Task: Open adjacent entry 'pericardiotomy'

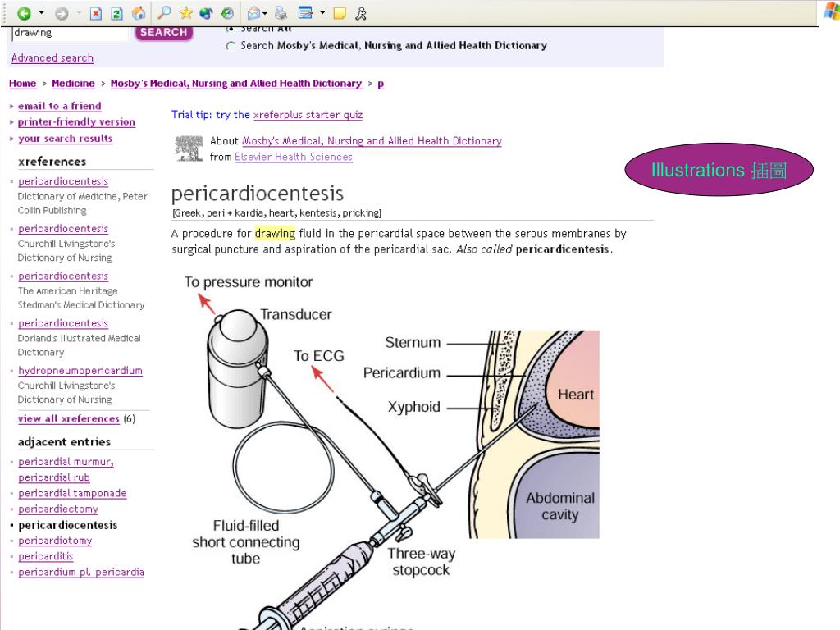Action: (x=55, y=541)
